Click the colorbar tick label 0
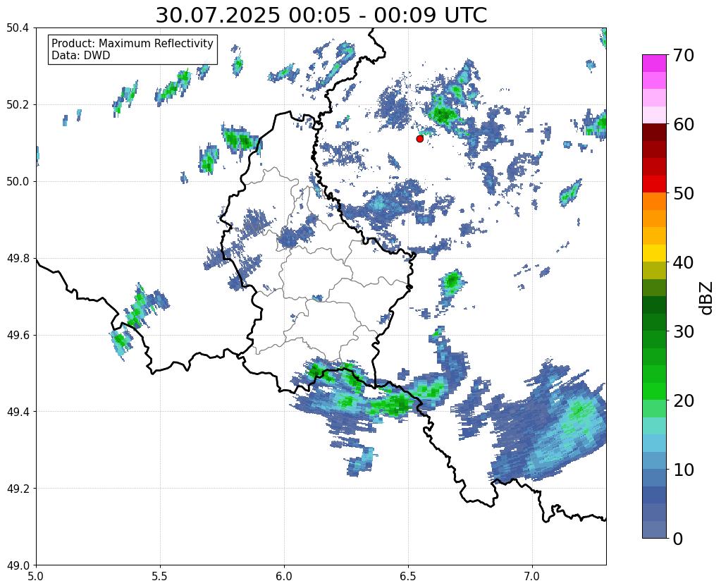721x588 pixels. coord(678,539)
